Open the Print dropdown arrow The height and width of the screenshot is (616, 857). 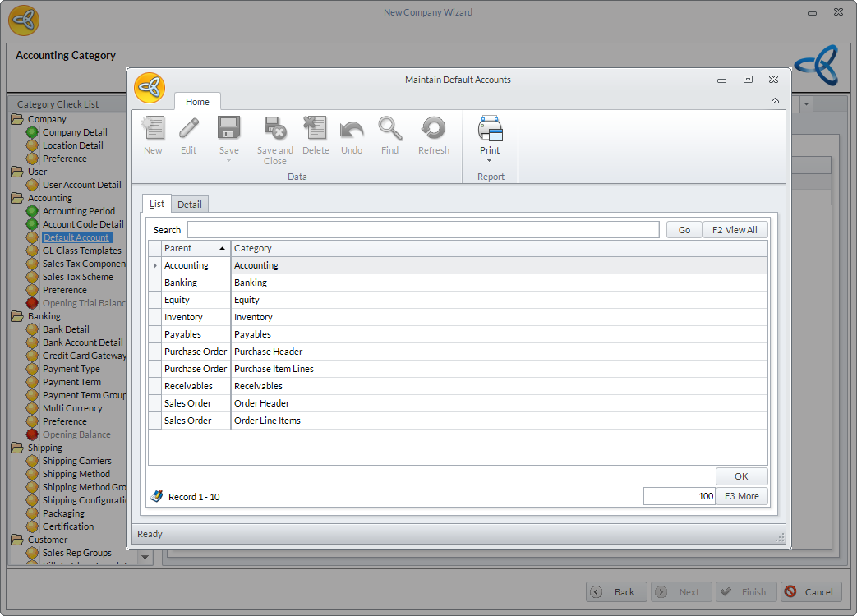point(490,161)
